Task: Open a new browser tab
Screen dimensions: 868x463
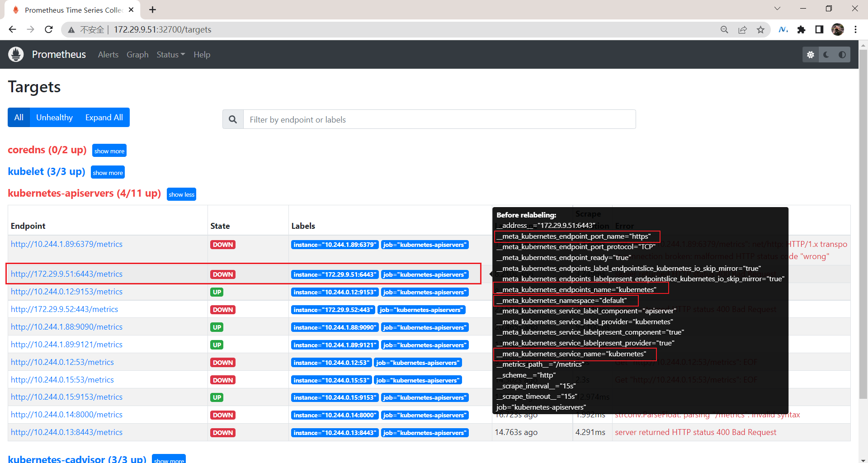Action: (x=153, y=9)
